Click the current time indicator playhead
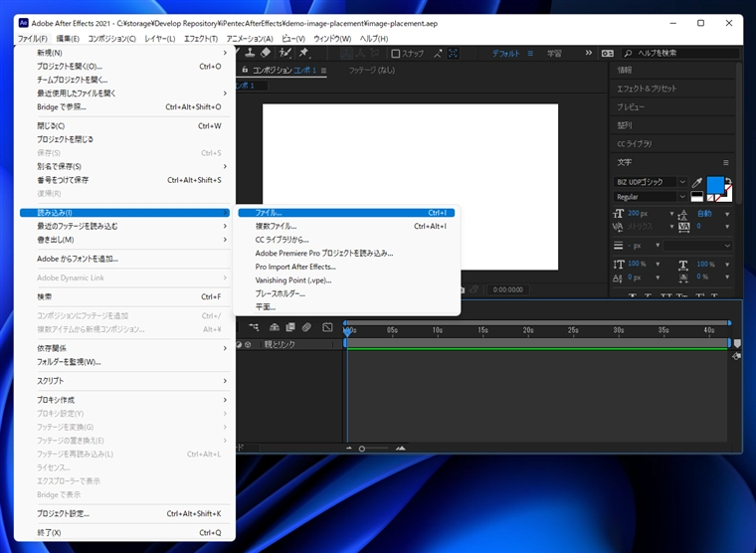 tap(347, 331)
